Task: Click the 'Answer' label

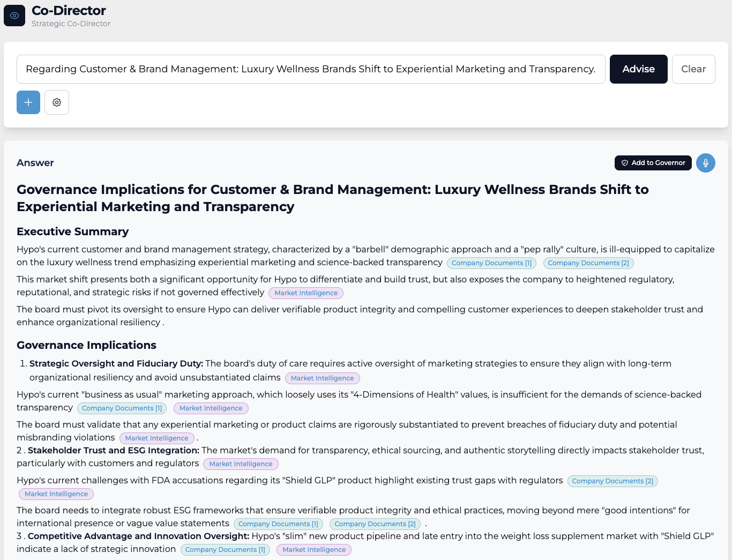Action: (x=35, y=163)
